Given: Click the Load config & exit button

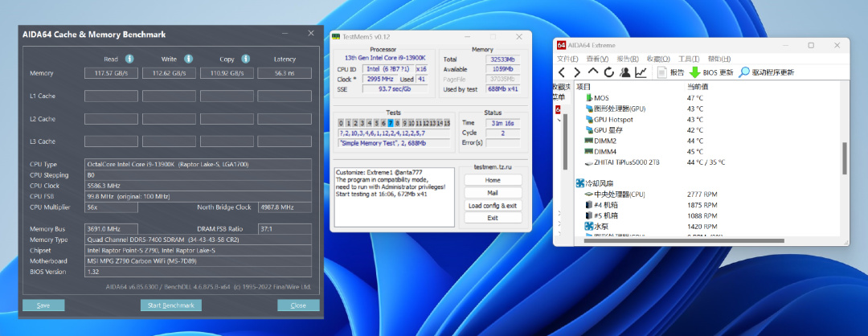Looking at the screenshot, I should pyautogui.click(x=493, y=205).
